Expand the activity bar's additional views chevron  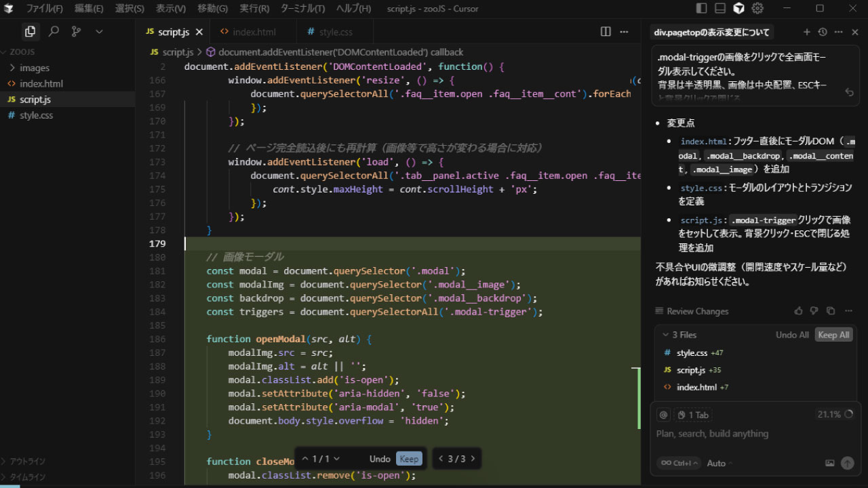point(99,31)
